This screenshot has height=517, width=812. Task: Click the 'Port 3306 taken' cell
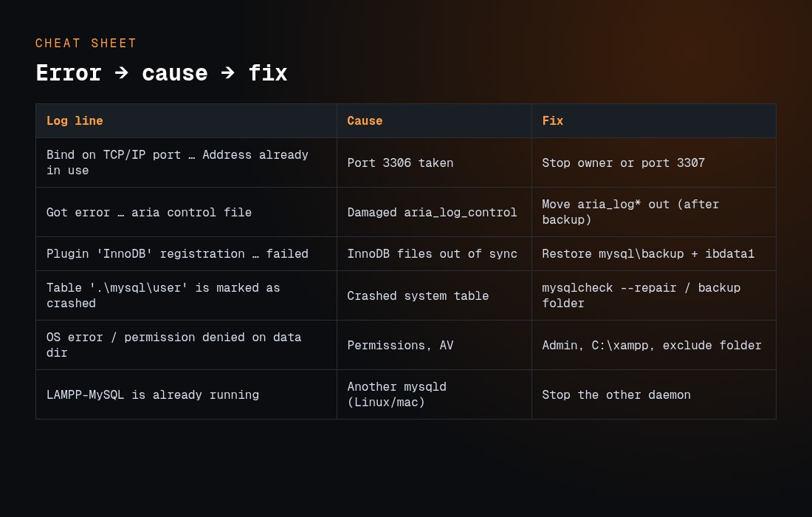434,162
